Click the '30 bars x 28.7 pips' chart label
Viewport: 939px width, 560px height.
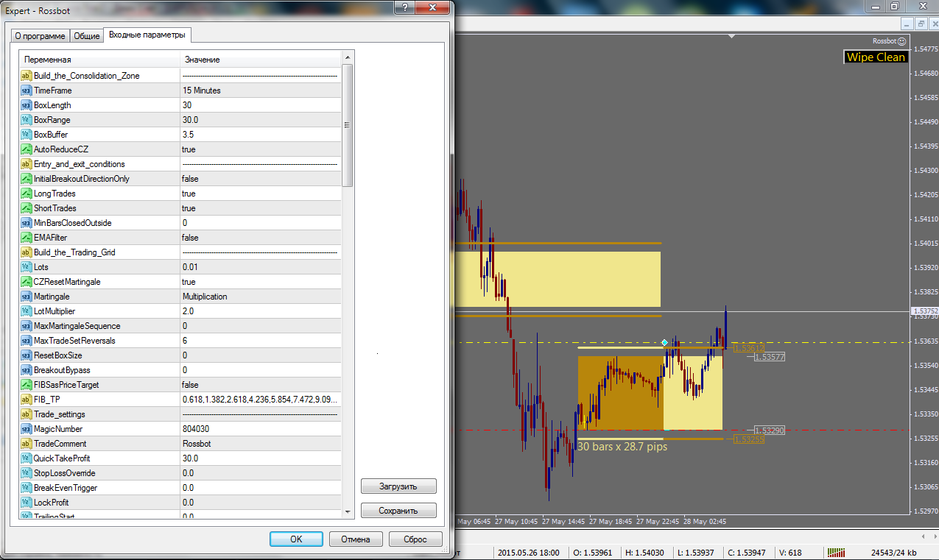tap(622, 447)
